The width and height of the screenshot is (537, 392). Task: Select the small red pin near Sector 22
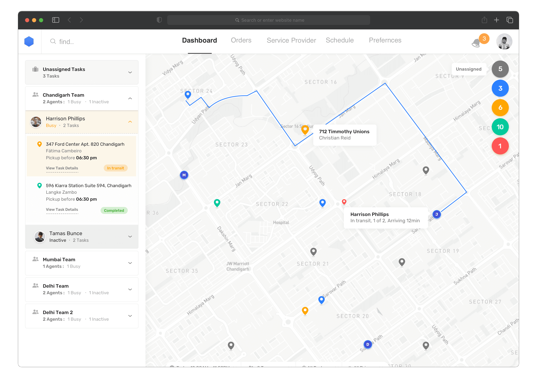344,202
